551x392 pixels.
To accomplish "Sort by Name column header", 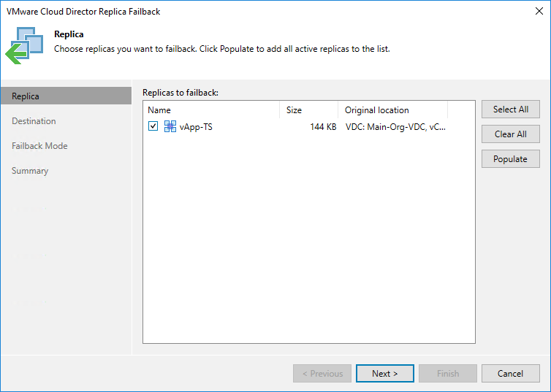I will click(211, 109).
